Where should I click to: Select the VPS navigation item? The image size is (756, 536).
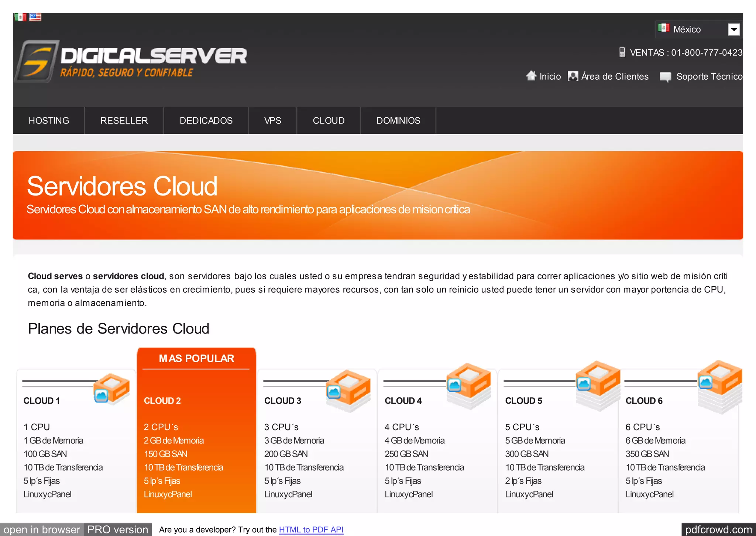click(x=272, y=121)
